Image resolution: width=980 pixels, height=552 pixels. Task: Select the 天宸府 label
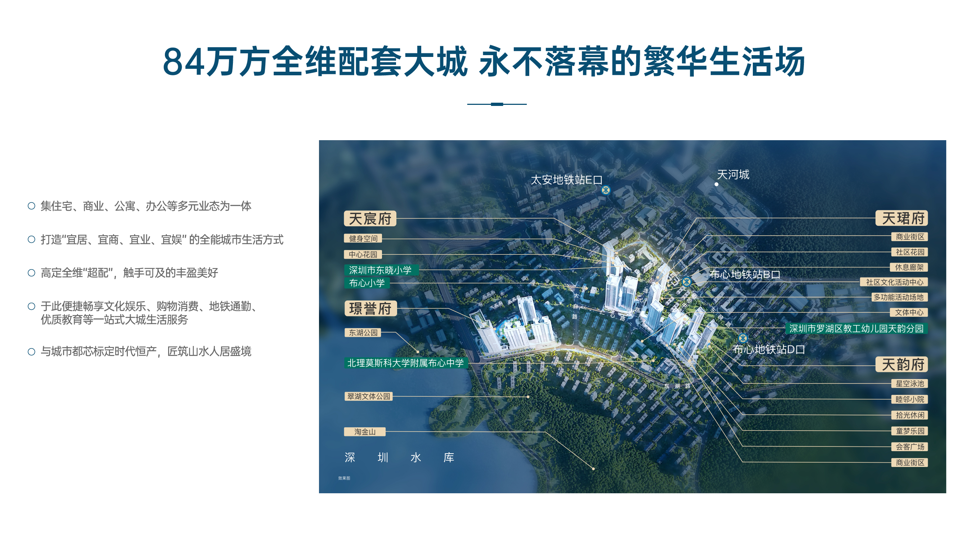pyautogui.click(x=370, y=219)
